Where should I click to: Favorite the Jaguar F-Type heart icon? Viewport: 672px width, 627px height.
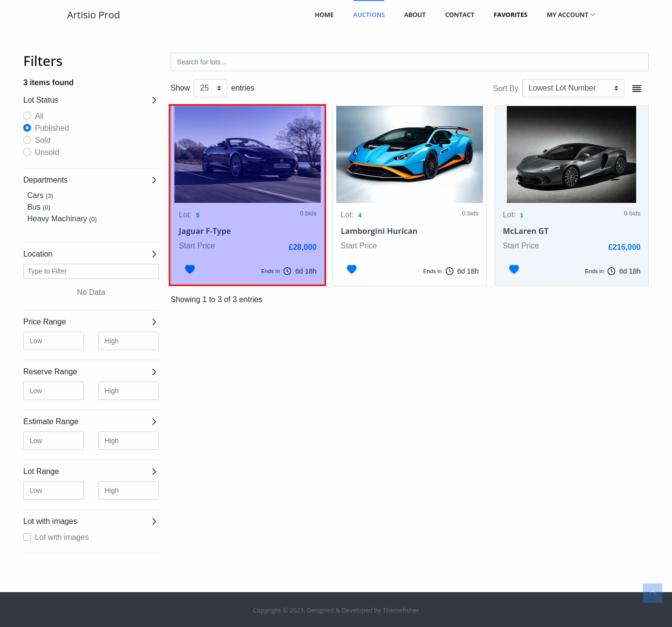pyautogui.click(x=190, y=269)
